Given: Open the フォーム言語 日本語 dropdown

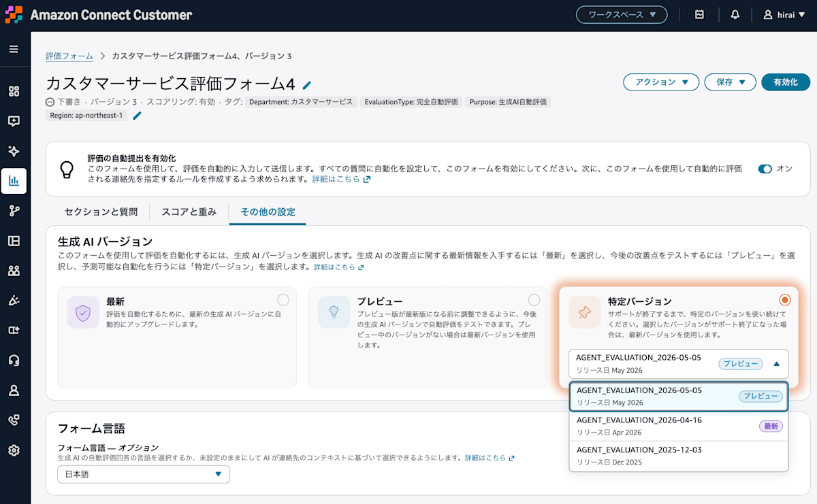Looking at the screenshot, I should point(144,474).
